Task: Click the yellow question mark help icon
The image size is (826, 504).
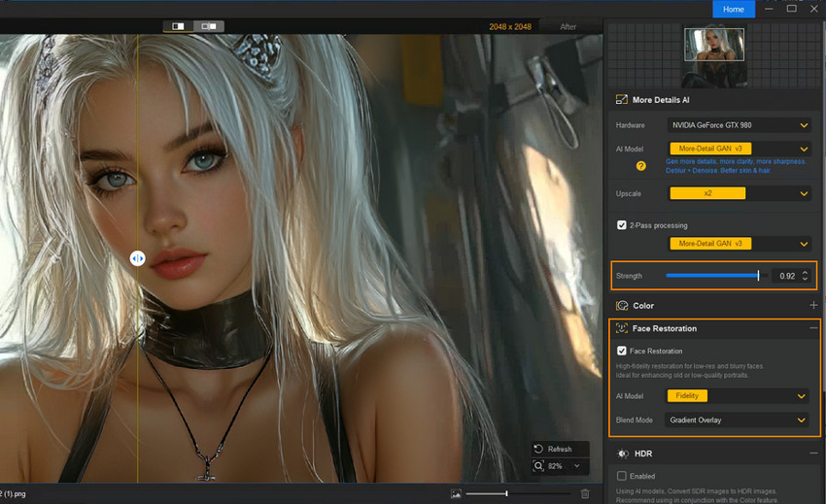Action: pyautogui.click(x=640, y=166)
